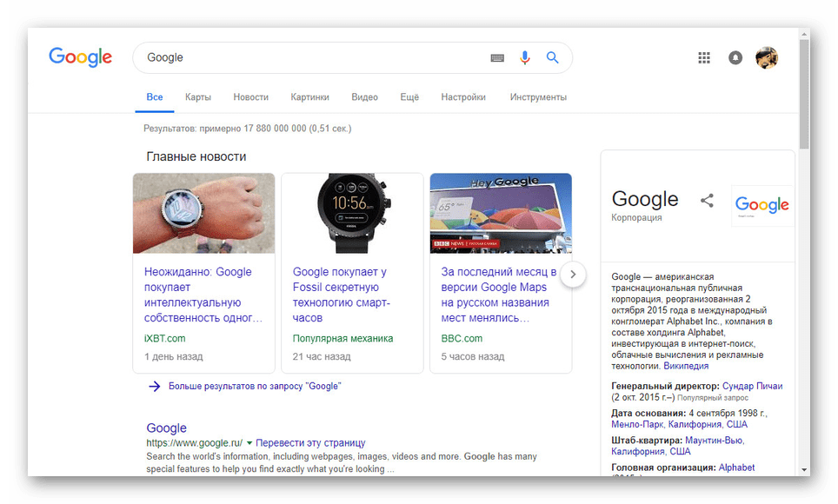Open the news link 'Неожиданно: Google покупает...'
This screenshot has width=838, height=504.
[x=203, y=295]
